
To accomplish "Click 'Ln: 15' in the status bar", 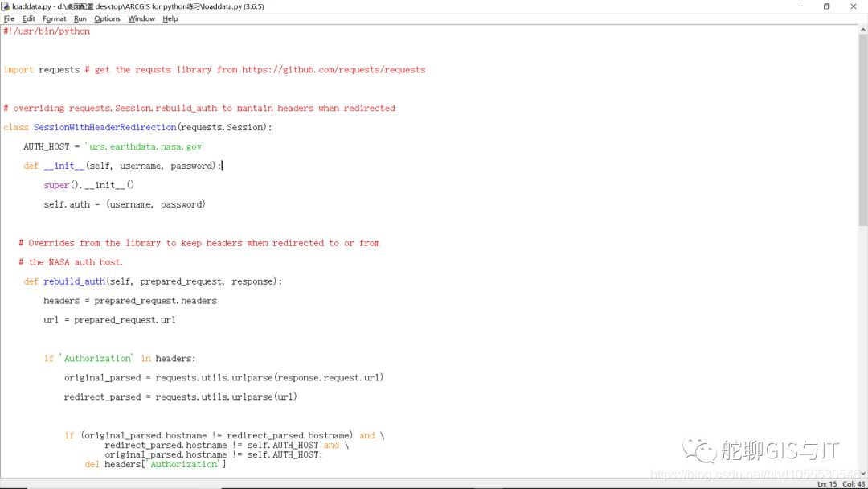I will (x=827, y=484).
